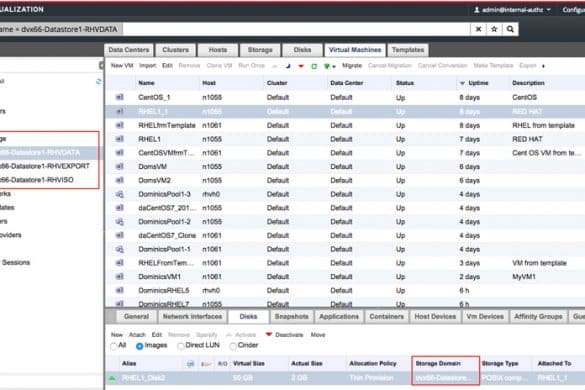Viewport: 585px width, 390px height.
Task: Click Attach in the disks toolbar
Action: click(x=137, y=335)
